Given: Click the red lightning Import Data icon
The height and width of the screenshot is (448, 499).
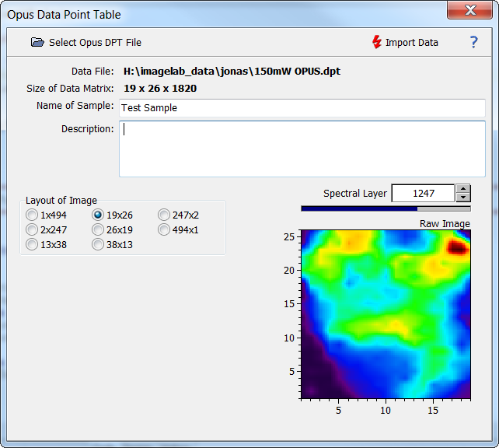Looking at the screenshot, I should coord(377,43).
